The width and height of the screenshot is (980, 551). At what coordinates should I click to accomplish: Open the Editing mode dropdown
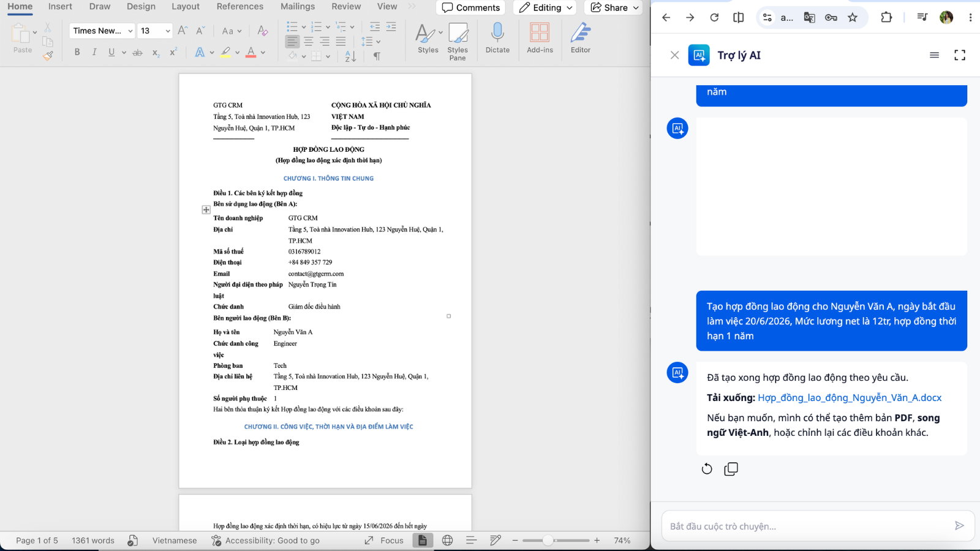click(x=546, y=7)
